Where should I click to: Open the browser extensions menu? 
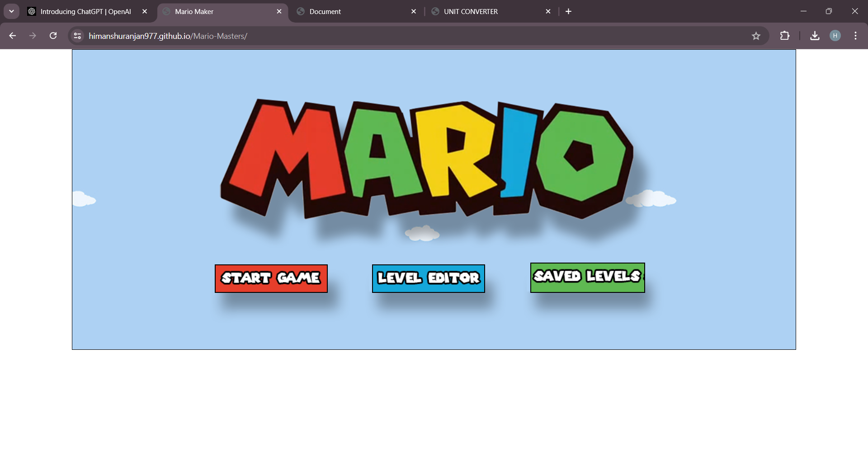(x=785, y=36)
